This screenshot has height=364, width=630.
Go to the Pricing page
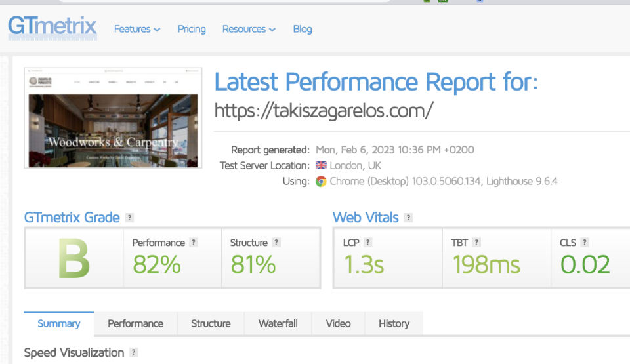pos(192,29)
